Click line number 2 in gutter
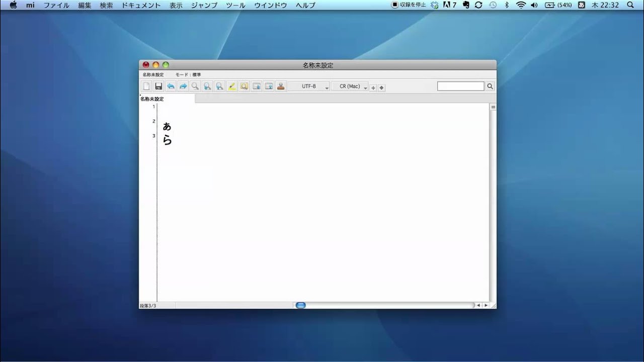This screenshot has height=362, width=644. point(154,121)
